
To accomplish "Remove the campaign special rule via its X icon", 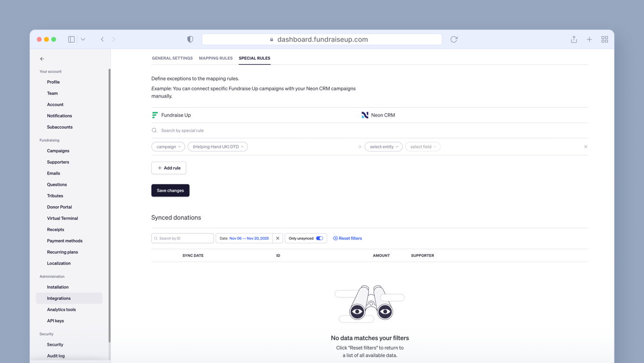I will (586, 146).
